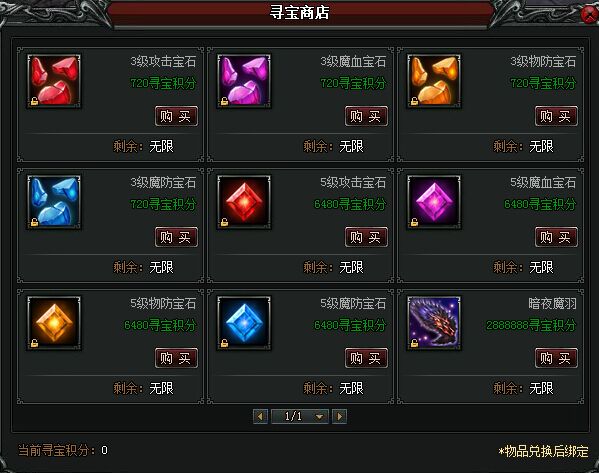Select the orange 3级物防宝石 gem icon

point(434,81)
